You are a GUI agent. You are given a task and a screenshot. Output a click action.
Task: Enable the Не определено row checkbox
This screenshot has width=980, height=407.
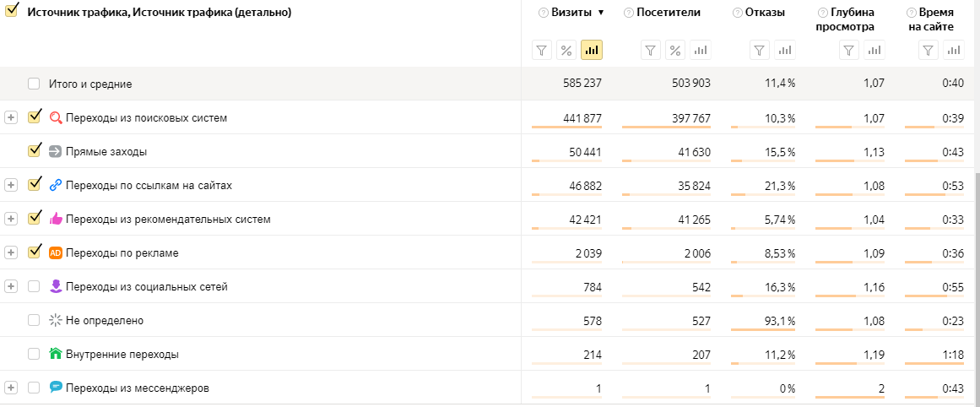tap(34, 320)
